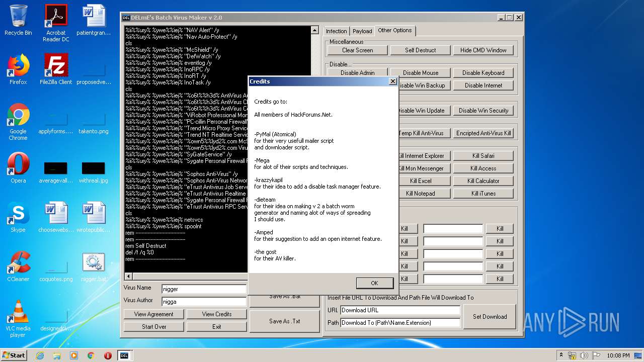This screenshot has width=644, height=362.
Task: Click the Start button
Action: (14, 355)
